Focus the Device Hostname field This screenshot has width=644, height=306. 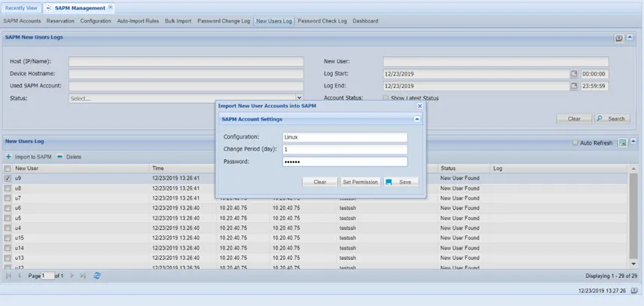tap(186, 74)
